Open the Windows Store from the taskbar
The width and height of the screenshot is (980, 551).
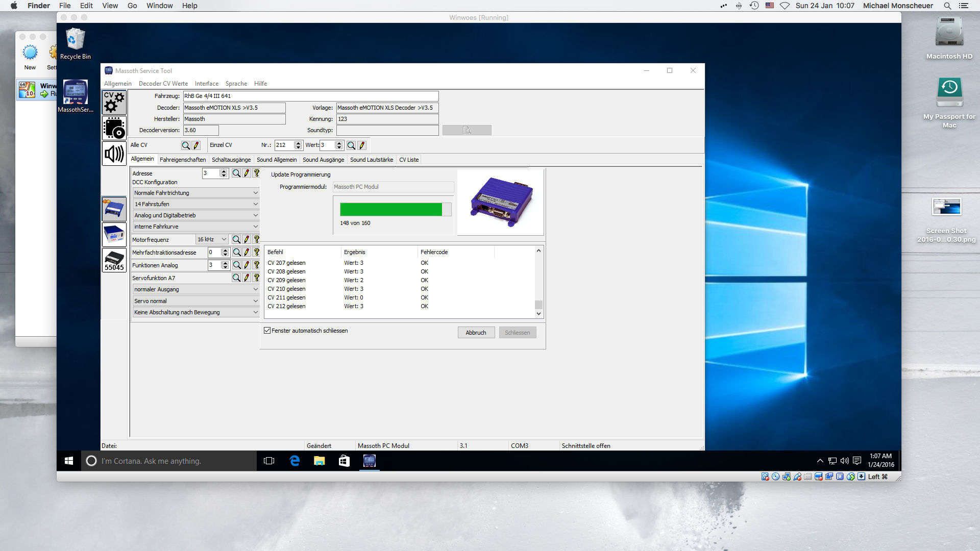(x=344, y=461)
